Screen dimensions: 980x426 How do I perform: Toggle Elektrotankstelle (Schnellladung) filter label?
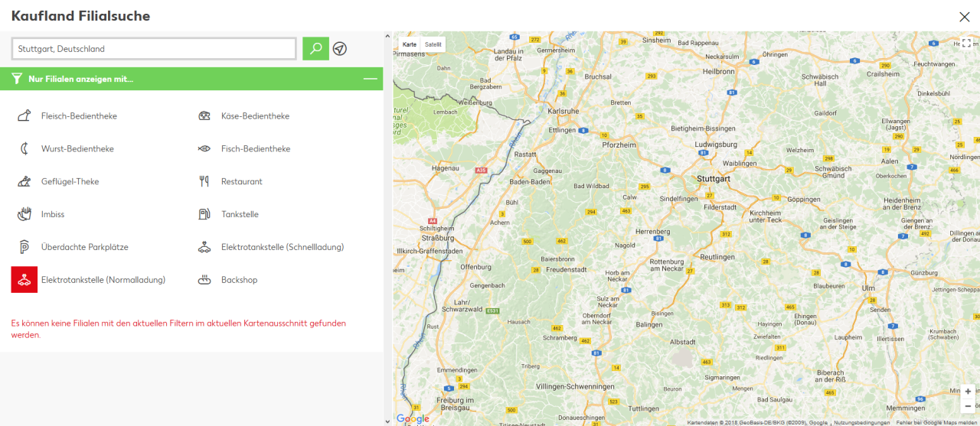[x=283, y=248]
